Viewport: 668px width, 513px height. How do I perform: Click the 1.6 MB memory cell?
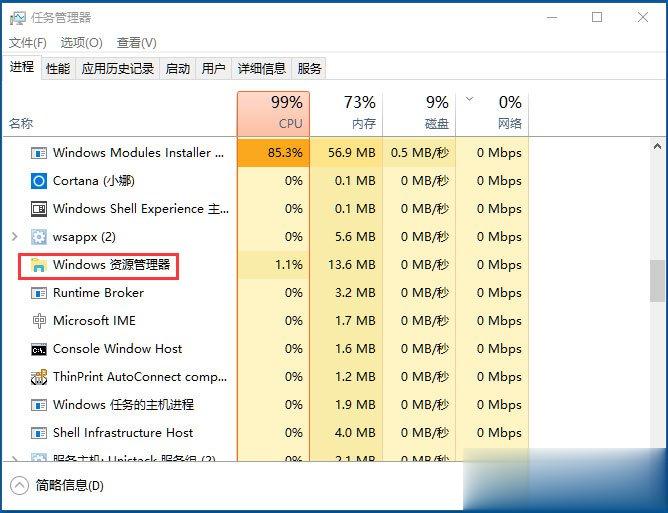346,349
